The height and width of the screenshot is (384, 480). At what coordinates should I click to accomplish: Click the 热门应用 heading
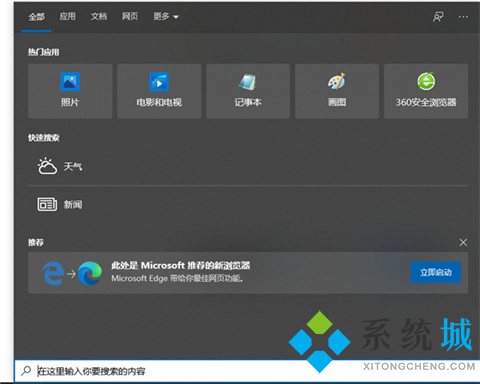44,52
